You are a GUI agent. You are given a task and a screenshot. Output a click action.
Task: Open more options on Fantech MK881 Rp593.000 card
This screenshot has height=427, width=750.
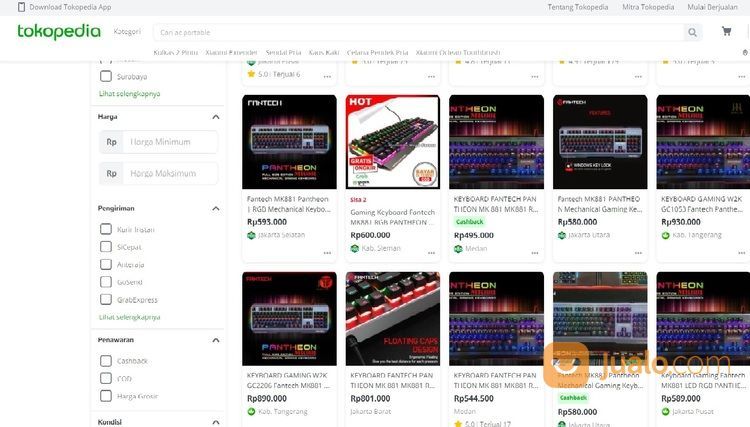point(327,253)
